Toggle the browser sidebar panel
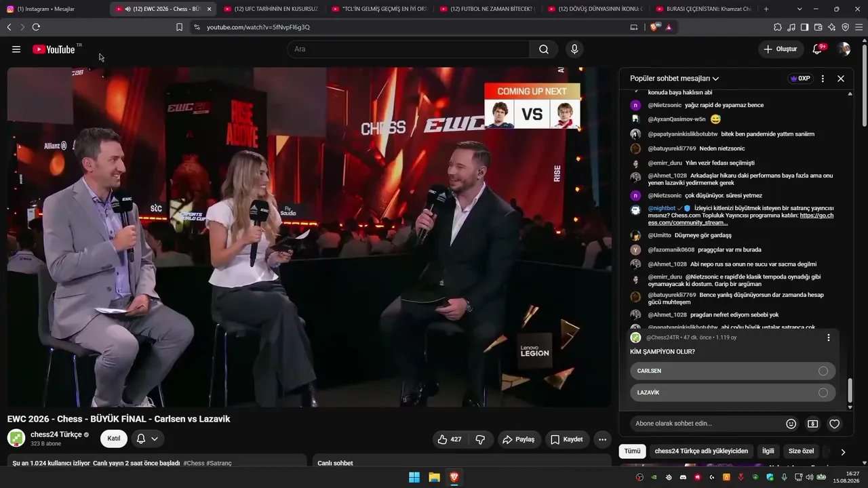The image size is (868, 488). [x=804, y=27]
